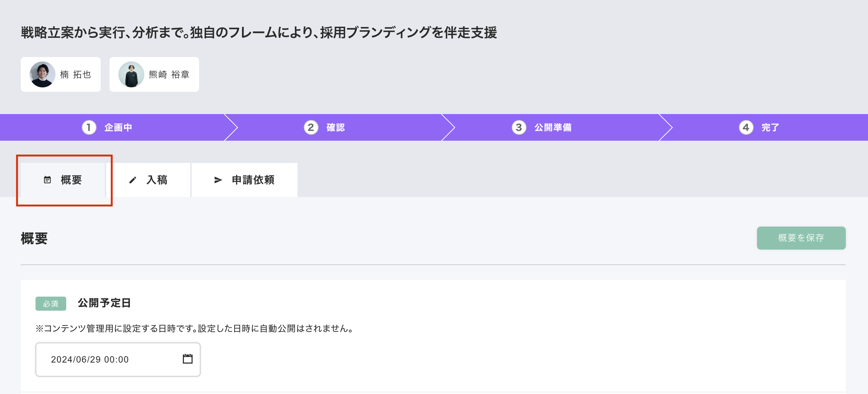This screenshot has width=868, height=394.
Task: Select the 企画中 step label
Action: (x=118, y=127)
